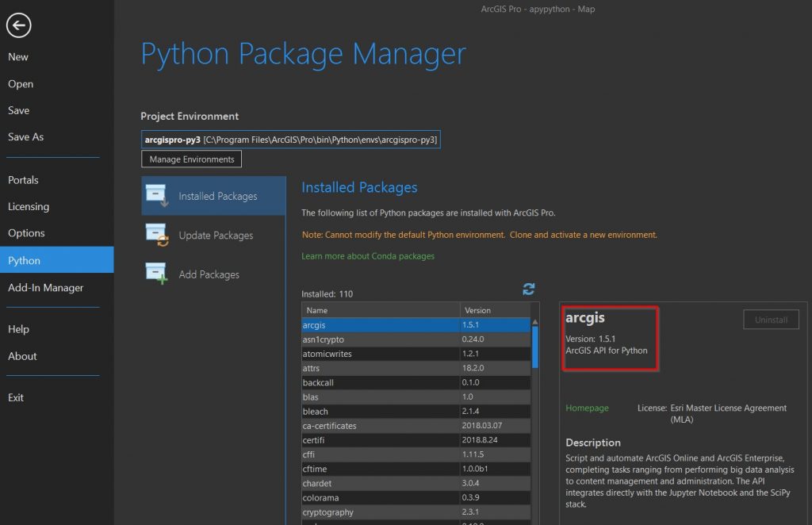Open Add Packages

208,274
